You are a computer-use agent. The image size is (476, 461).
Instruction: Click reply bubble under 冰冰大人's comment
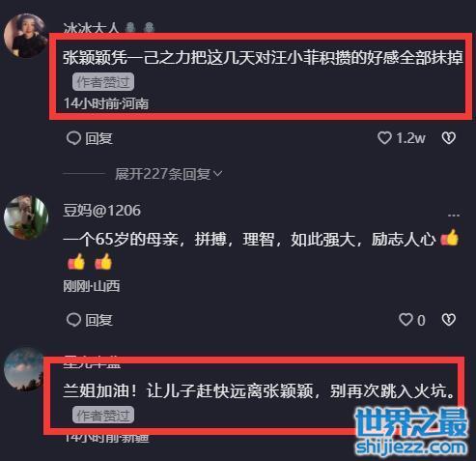[x=73, y=138]
